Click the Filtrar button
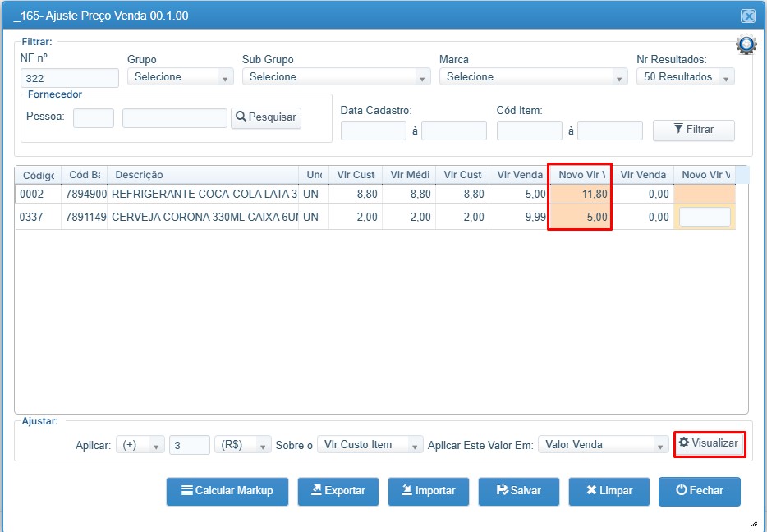767x532 pixels. pos(694,130)
